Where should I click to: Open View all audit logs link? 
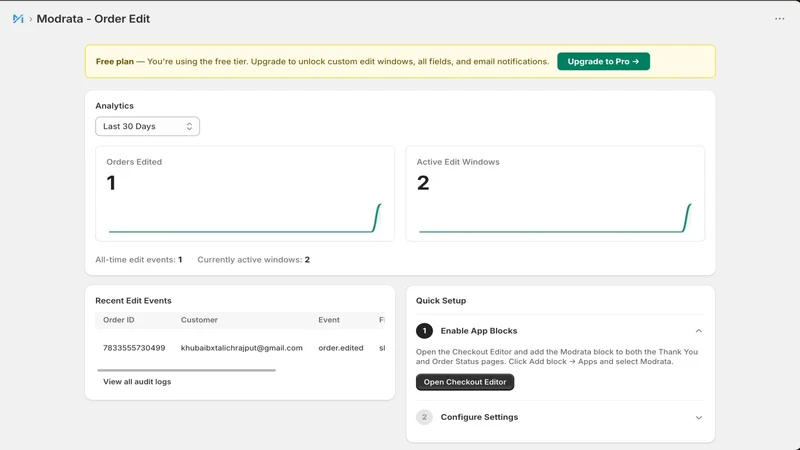(137, 382)
